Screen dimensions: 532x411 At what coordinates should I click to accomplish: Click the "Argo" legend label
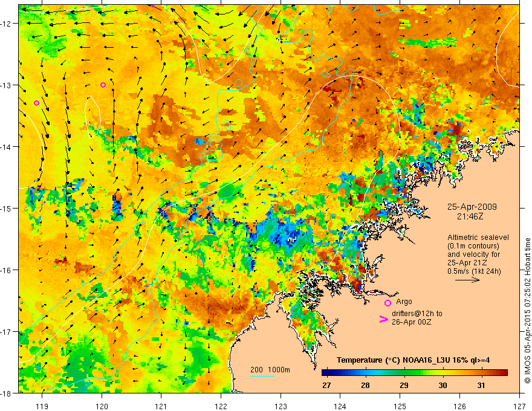coord(404,302)
